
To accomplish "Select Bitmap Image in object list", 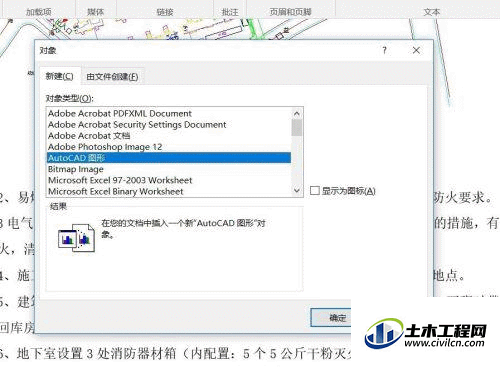I will 169,169.
